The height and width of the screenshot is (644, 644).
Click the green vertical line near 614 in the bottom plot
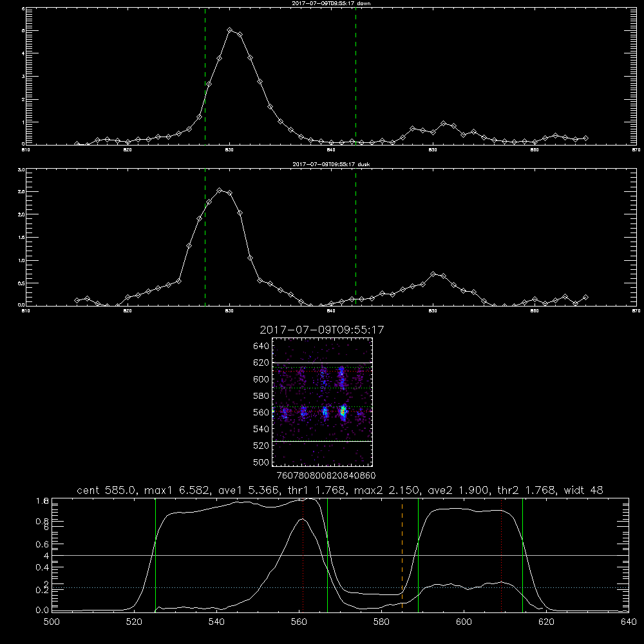(x=522, y=555)
